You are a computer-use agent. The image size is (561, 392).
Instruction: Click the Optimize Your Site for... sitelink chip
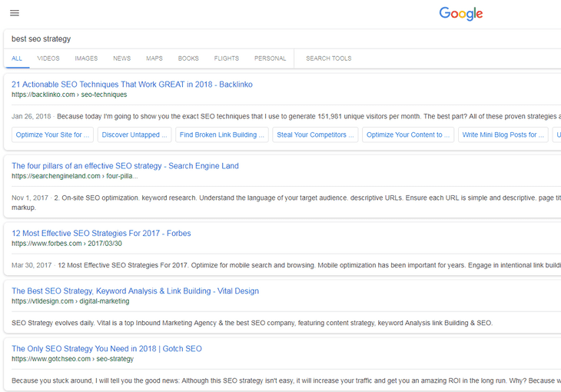click(52, 135)
